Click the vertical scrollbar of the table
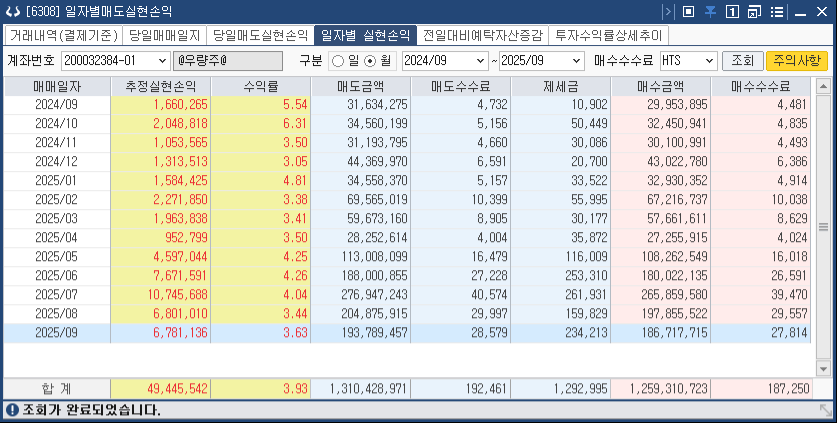The image size is (837, 423). (824, 226)
